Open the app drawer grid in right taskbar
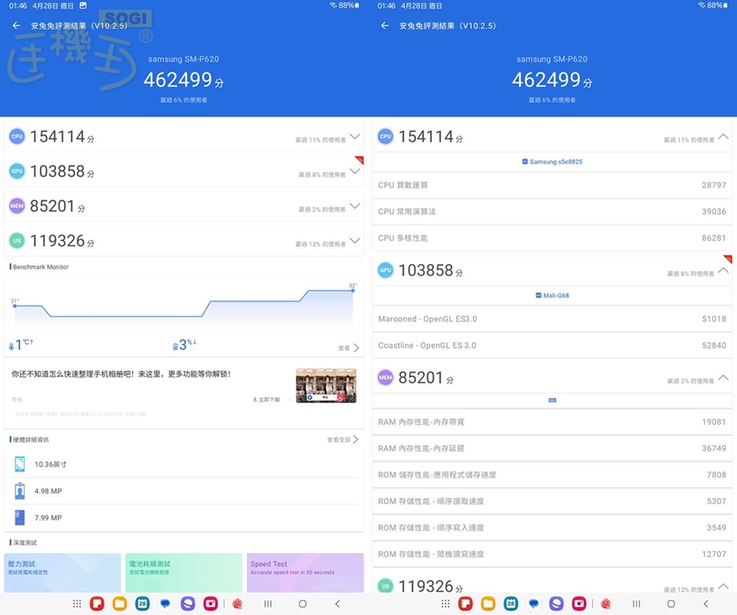Image resolution: width=737 pixels, height=615 pixels. [446, 604]
